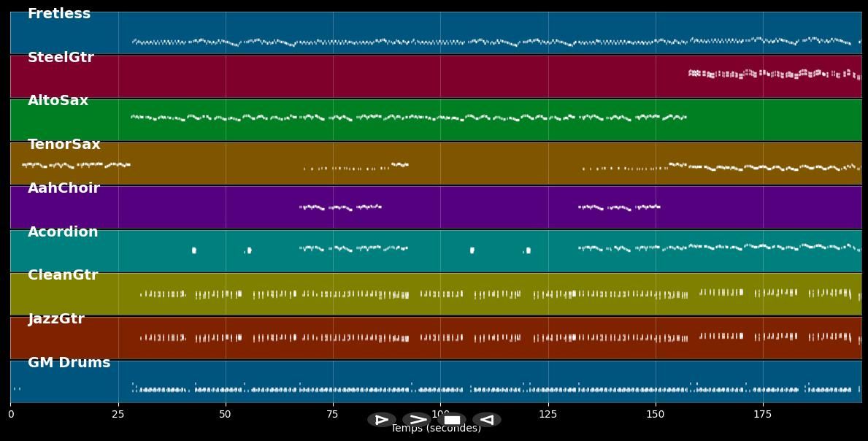868x441 pixels.
Task: Click the 25 second tick label
Action: (x=118, y=414)
